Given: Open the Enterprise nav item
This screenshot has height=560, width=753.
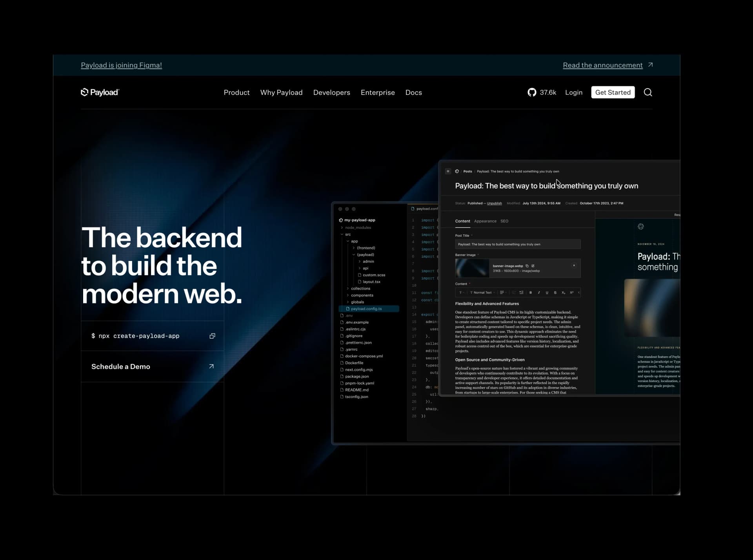Looking at the screenshot, I should pos(378,92).
